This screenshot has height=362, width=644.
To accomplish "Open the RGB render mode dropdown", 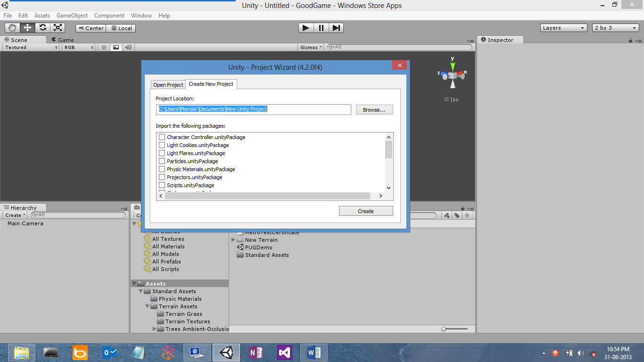I will (79, 47).
